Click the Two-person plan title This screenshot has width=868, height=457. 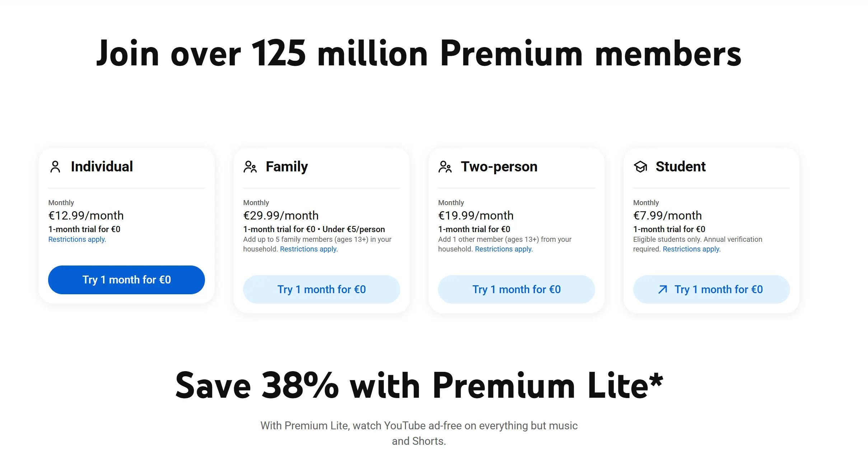click(499, 167)
